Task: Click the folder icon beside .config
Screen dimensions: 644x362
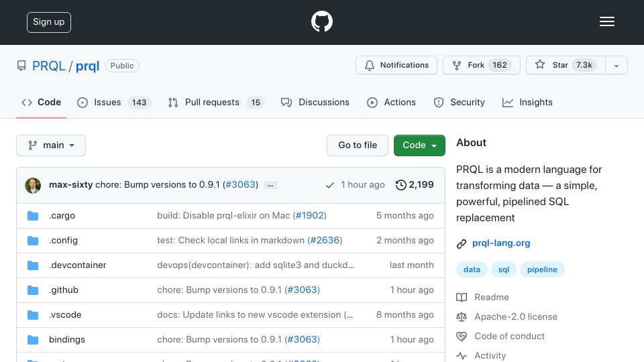Action: click(x=33, y=241)
